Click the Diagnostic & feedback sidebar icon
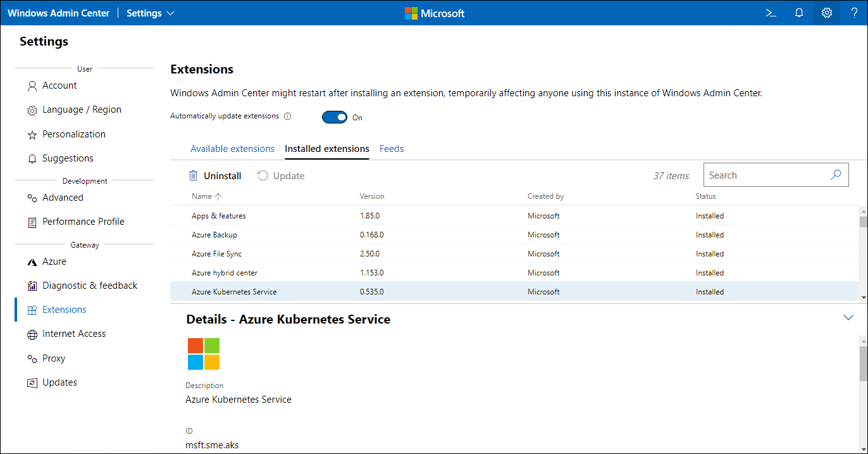The width and height of the screenshot is (868, 454). [32, 285]
